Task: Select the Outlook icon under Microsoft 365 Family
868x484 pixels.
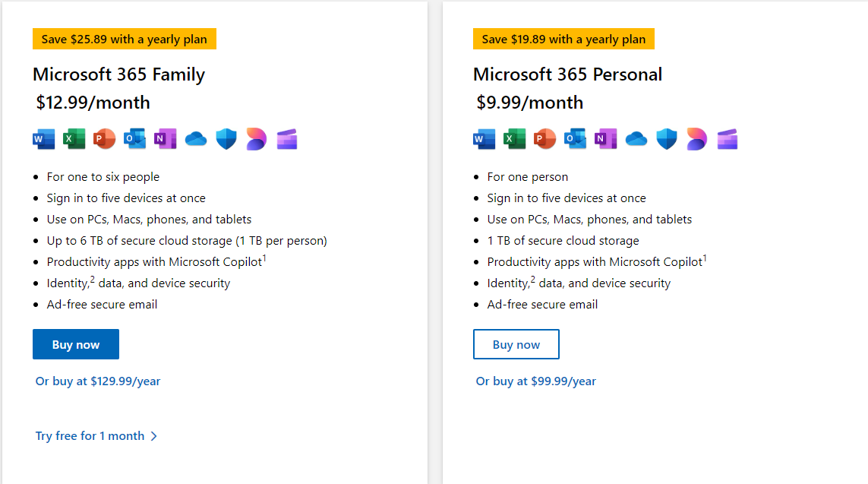Action: click(x=134, y=139)
